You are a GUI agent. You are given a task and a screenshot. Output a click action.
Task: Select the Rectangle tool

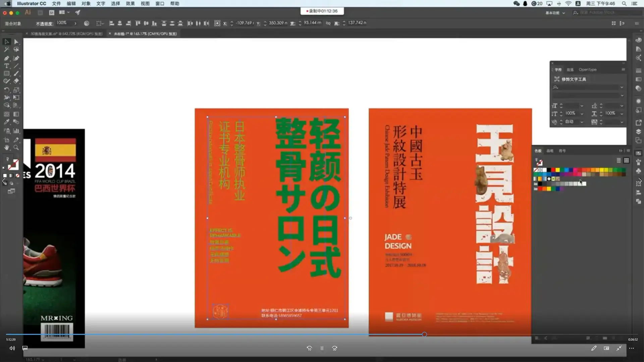click(x=7, y=73)
